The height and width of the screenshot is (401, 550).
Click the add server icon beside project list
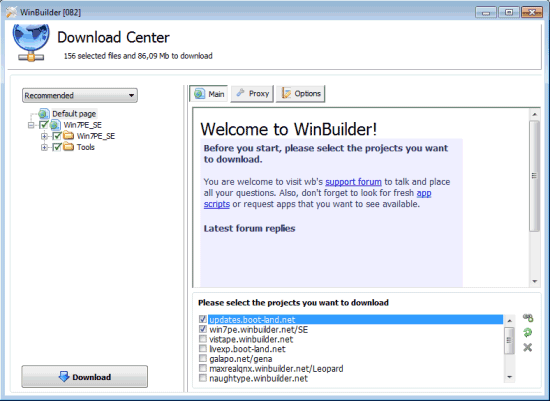point(528,318)
